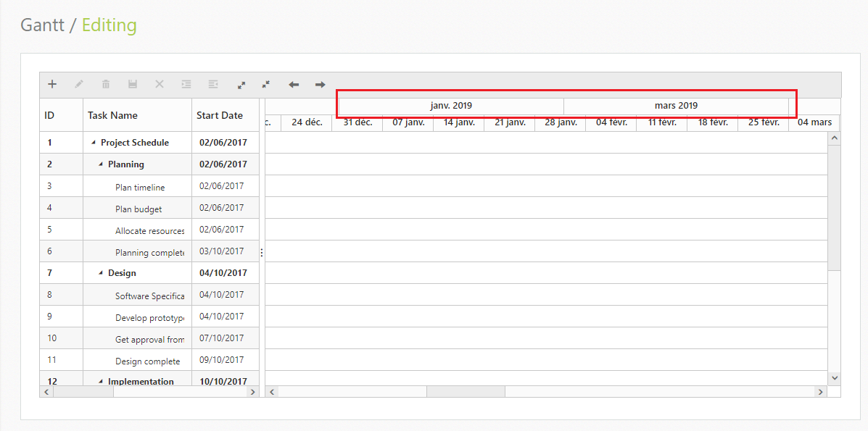The width and height of the screenshot is (868, 431).
Task: Collapse the Project Schedule task group
Action: 92,142
